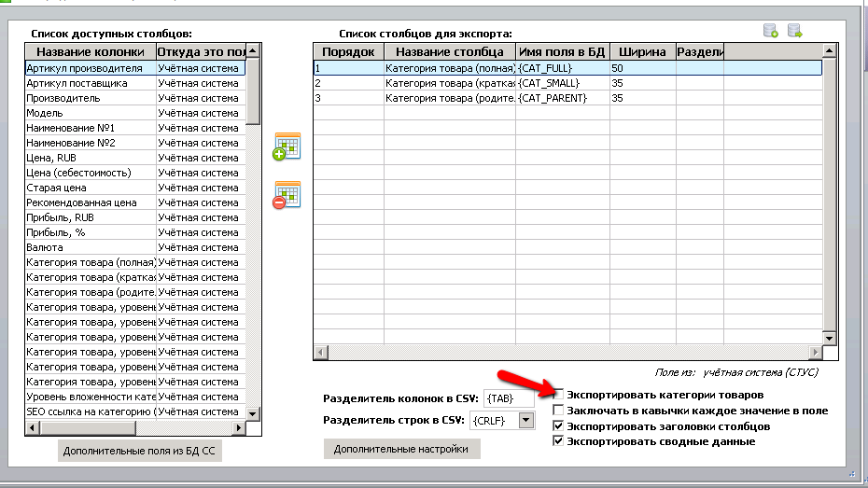Select 'Модель' row
The height and width of the screenshot is (488, 868).
tap(135, 113)
